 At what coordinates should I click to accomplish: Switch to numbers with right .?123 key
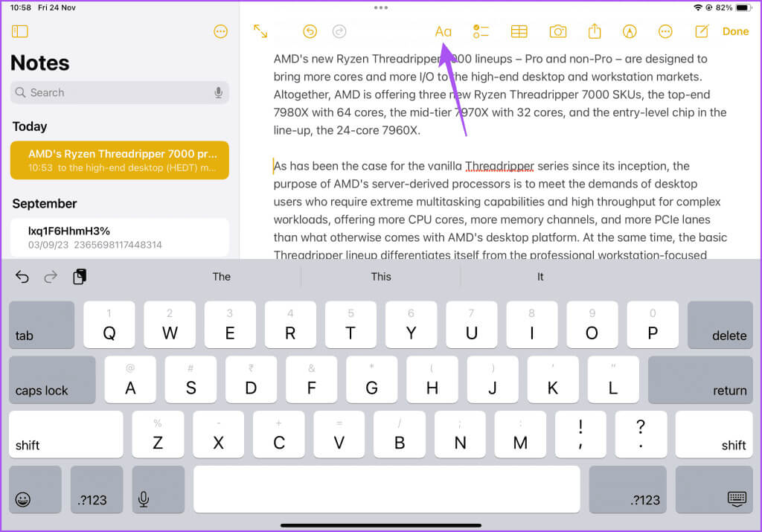coord(628,490)
